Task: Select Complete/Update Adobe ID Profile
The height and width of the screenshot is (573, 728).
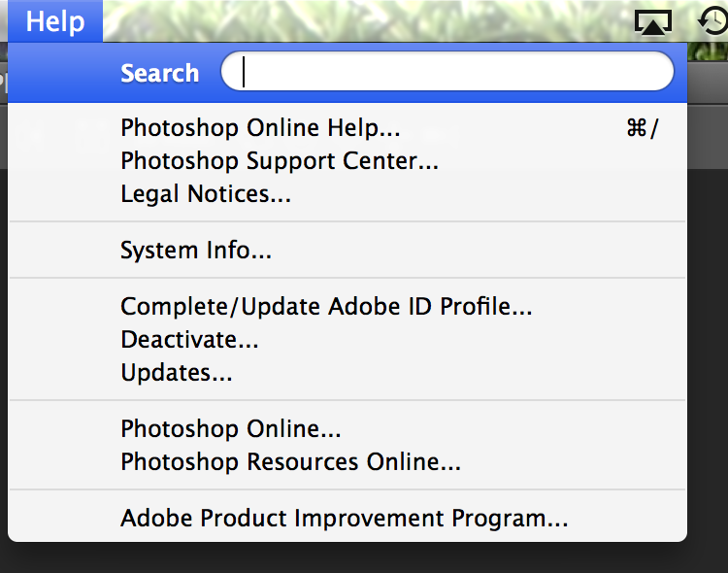Action: [326, 307]
